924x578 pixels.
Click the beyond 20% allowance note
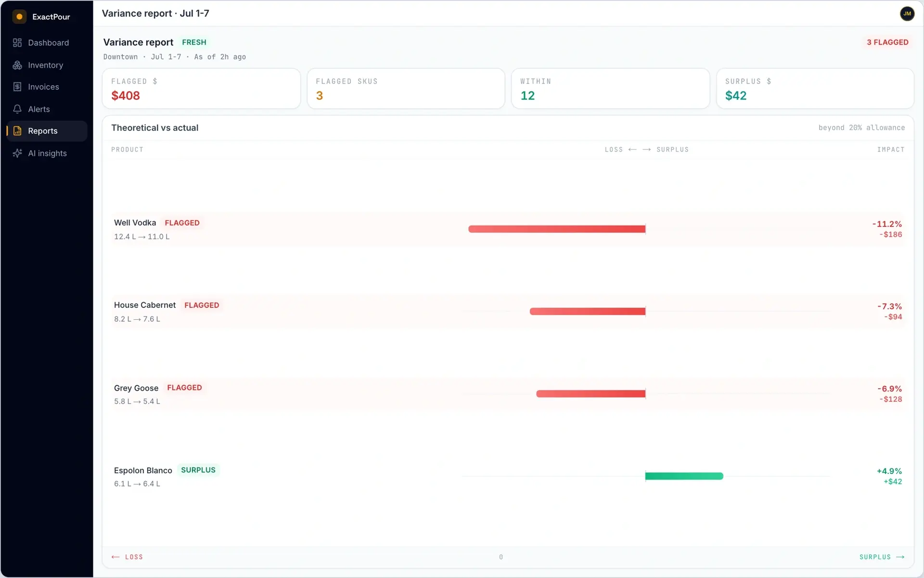pos(861,128)
